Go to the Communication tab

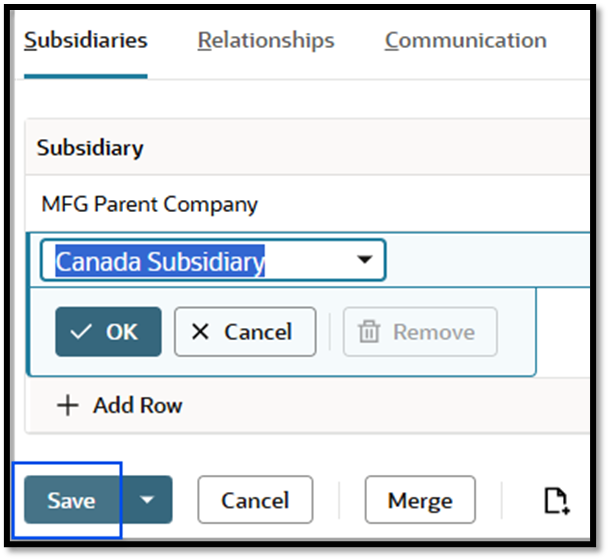point(466,41)
